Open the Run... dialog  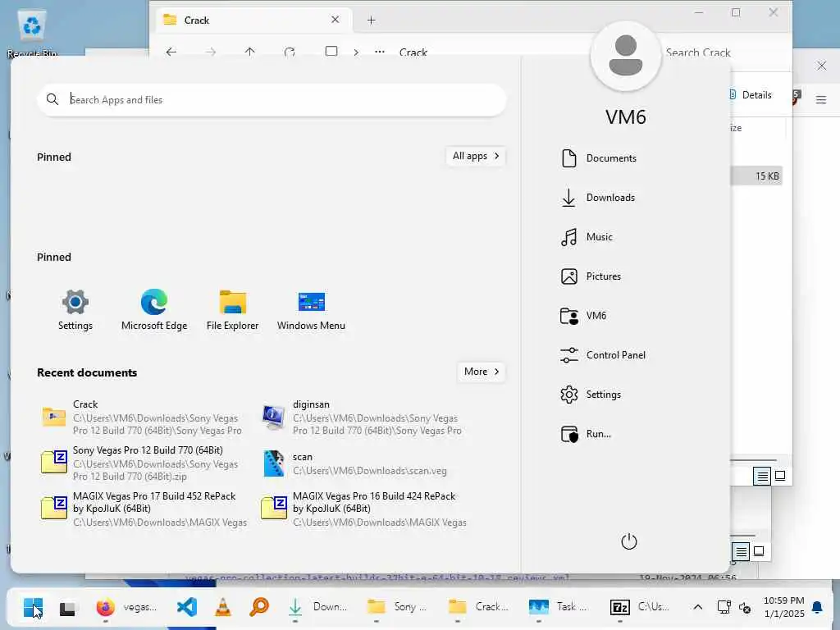point(586,434)
